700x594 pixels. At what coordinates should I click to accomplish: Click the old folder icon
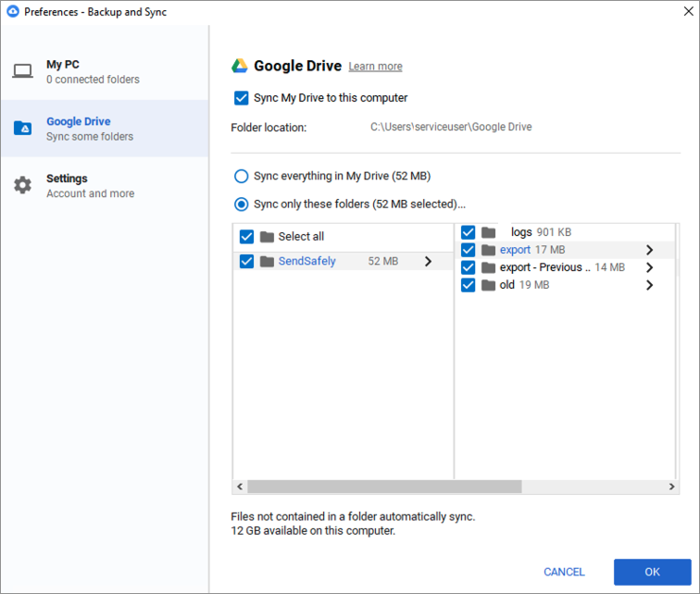tap(488, 285)
